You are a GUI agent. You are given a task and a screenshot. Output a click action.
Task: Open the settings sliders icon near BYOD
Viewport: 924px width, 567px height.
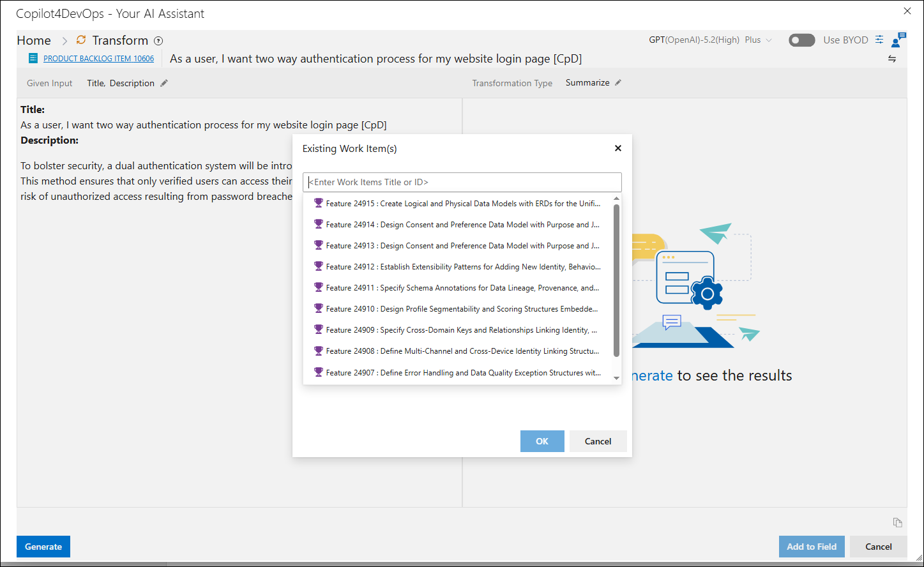coord(879,40)
